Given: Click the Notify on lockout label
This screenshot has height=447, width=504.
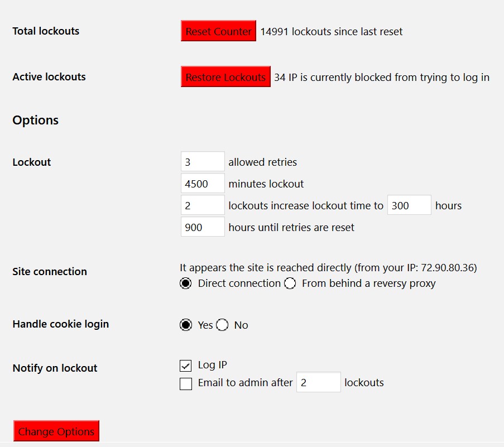Looking at the screenshot, I should 55,368.
